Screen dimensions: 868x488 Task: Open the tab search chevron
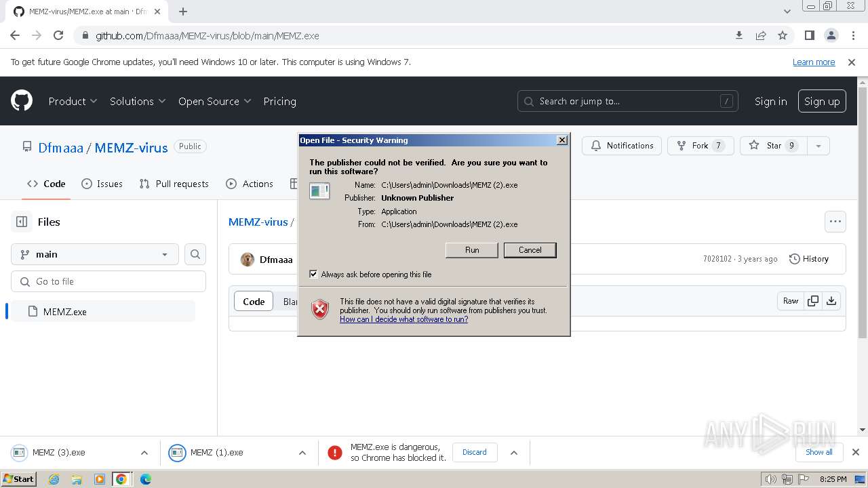(x=787, y=11)
